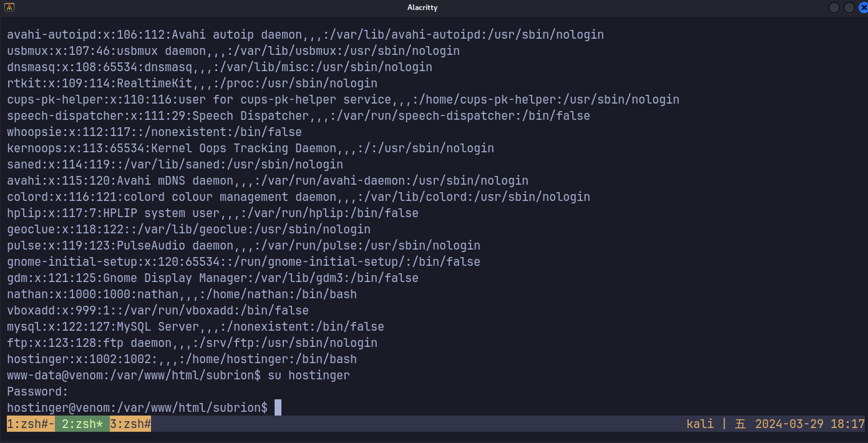Click the maximize circle button beside close
Screen dimensions: 868x443
pyautogui.click(x=849, y=7)
